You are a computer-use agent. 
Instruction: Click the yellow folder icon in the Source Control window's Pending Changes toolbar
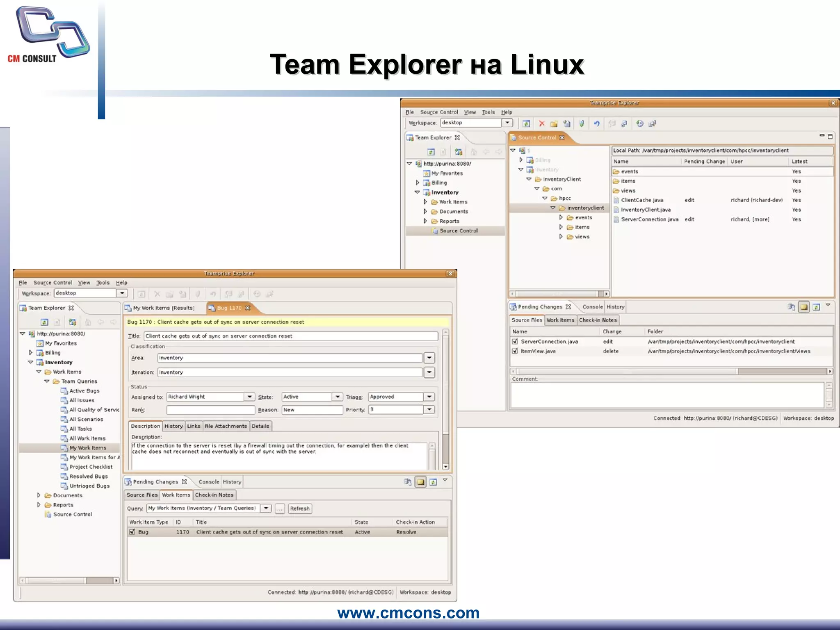point(804,307)
